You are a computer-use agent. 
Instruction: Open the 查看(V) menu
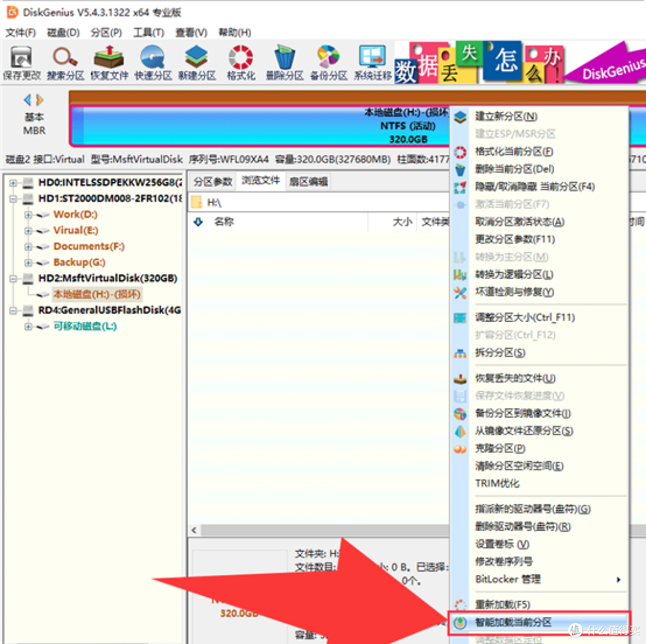tap(191, 32)
